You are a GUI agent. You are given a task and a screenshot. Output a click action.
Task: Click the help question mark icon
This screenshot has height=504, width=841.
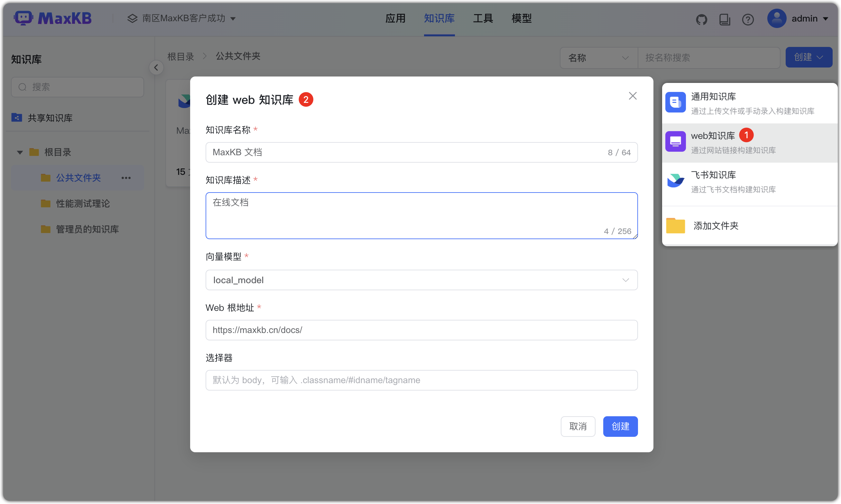pyautogui.click(x=747, y=19)
